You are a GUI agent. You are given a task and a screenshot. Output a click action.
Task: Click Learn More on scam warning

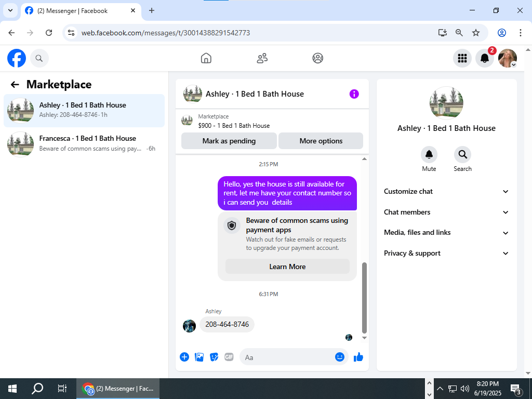point(287,267)
